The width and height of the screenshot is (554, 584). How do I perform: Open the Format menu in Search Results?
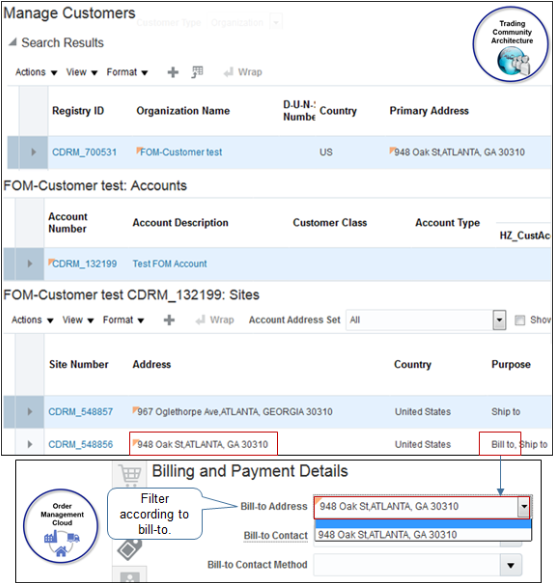[x=127, y=72]
